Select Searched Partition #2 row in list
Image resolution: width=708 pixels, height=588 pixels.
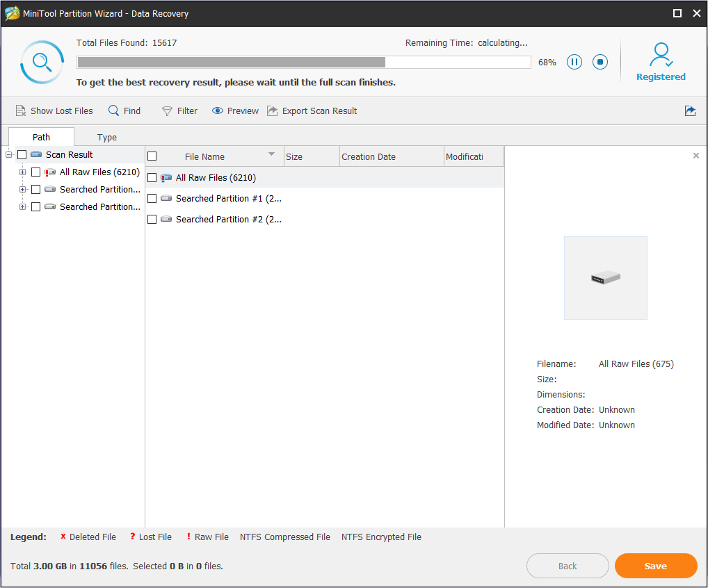click(325, 219)
